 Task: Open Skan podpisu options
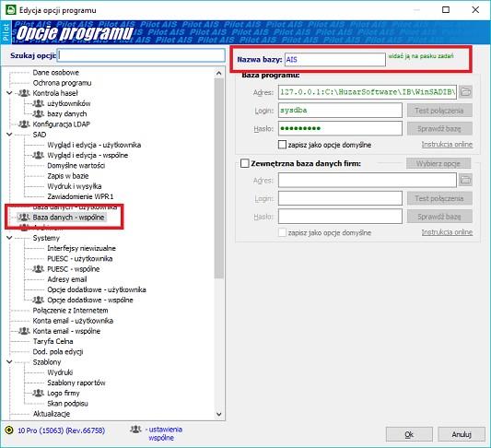[67, 403]
